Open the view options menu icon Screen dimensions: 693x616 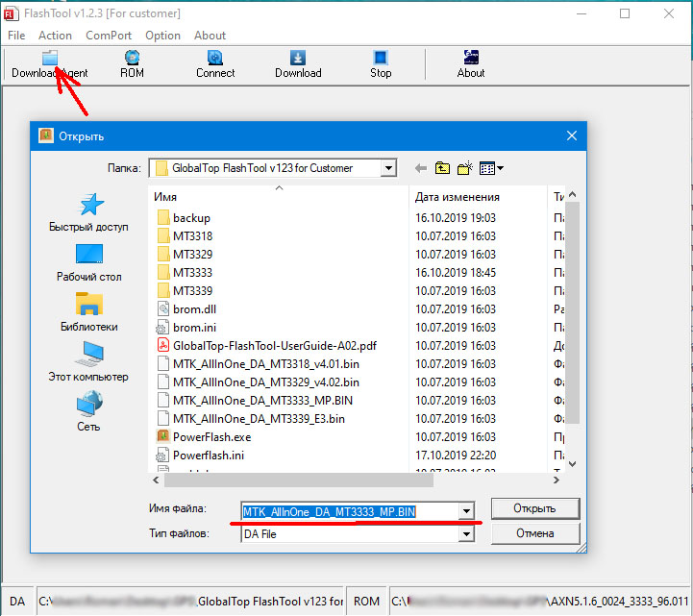tap(492, 168)
